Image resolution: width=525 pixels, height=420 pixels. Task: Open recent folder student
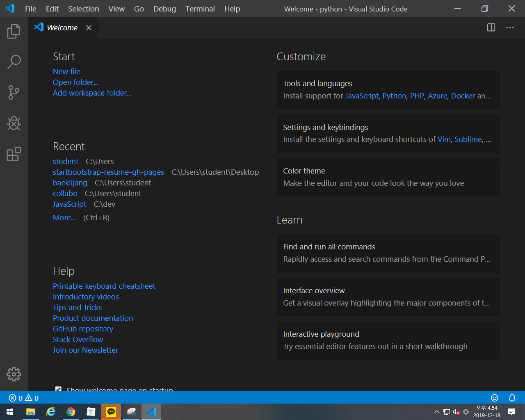pos(66,161)
